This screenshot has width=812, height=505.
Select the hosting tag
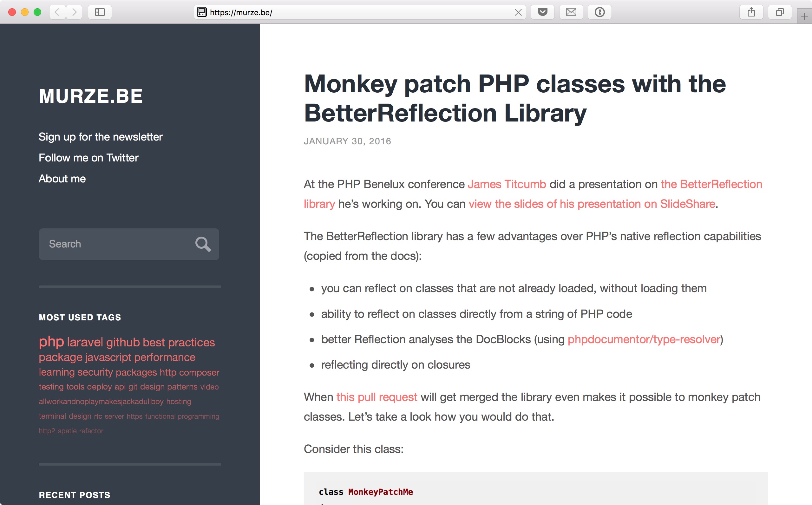click(179, 402)
